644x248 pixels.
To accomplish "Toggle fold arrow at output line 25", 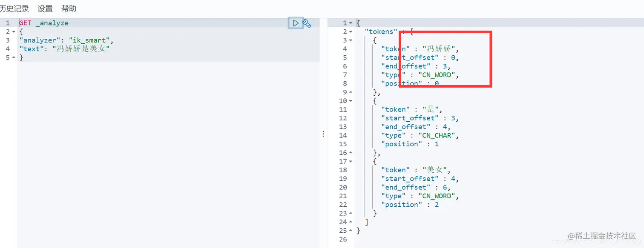I will point(351,231).
